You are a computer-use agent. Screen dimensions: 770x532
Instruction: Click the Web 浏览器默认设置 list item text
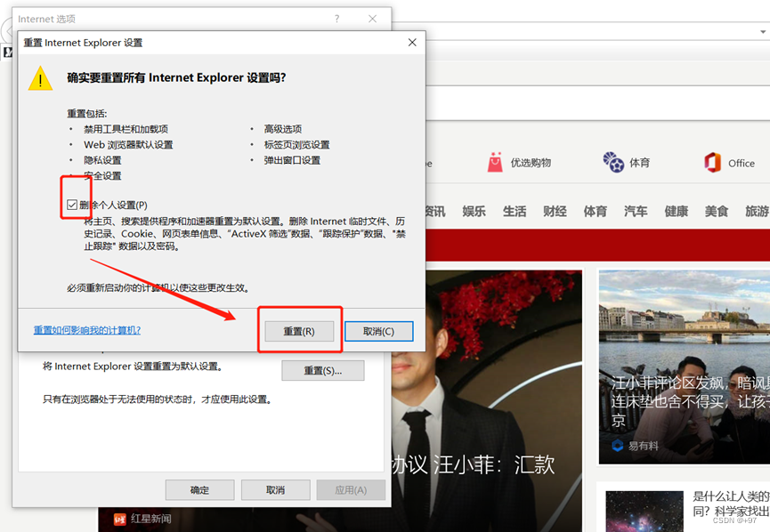pos(128,145)
